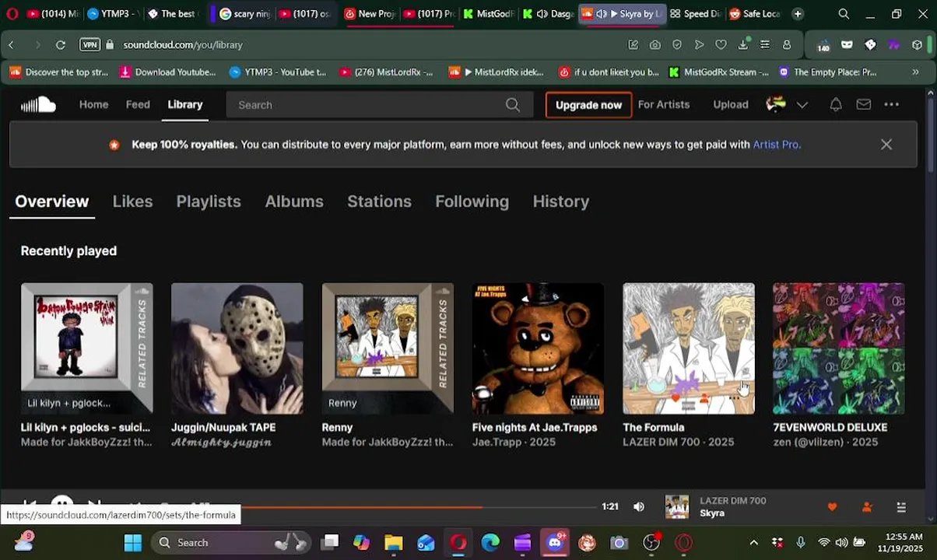
Task: Open the extensions cube icon
Action: click(x=918, y=45)
